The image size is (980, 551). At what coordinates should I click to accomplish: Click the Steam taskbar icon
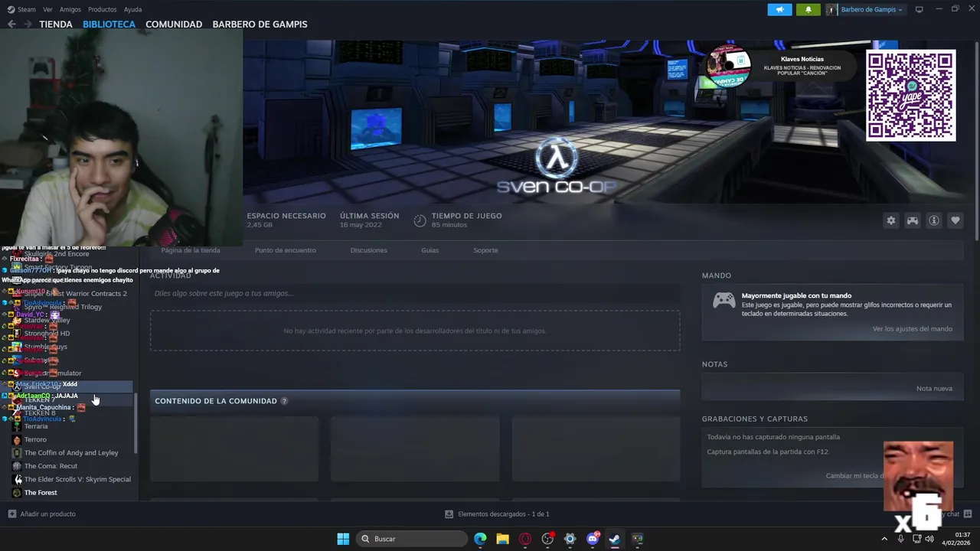pos(615,539)
